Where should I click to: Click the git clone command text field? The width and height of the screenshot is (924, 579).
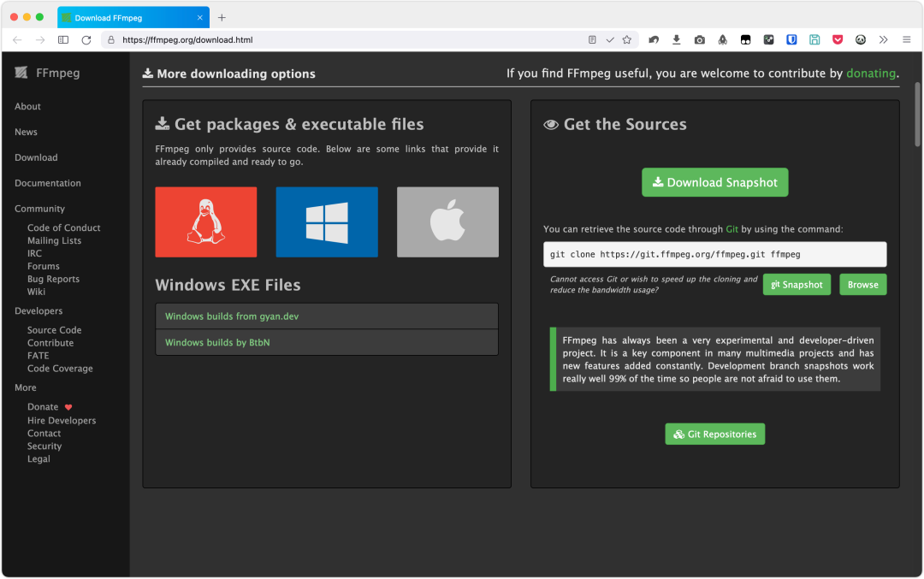tap(714, 254)
